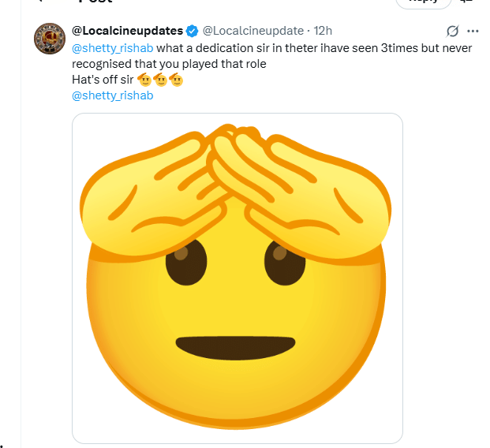The height and width of the screenshot is (448, 490).
Task: Open the 12h timestamp link
Action: pos(323,31)
